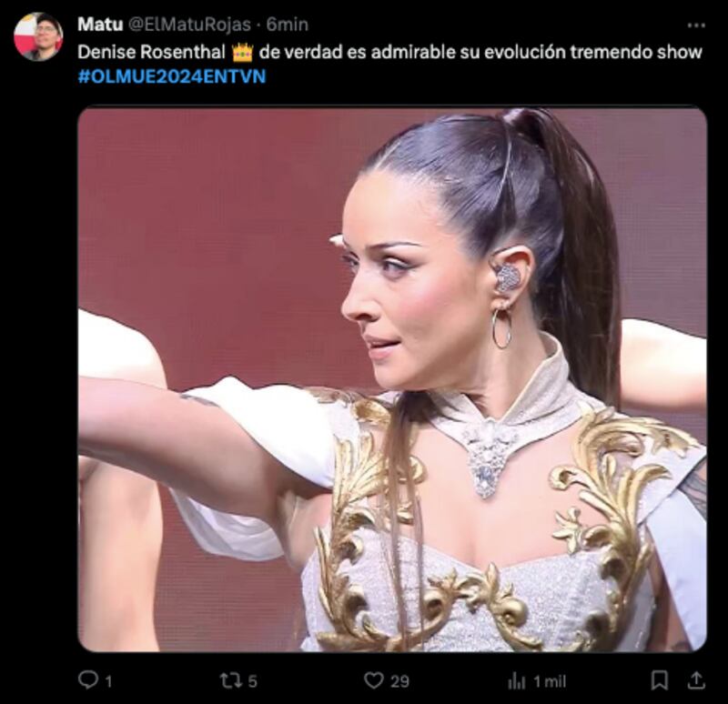Viewport: 728px width, 704px height.
Task: Click the 6min timestamp
Action: [287, 25]
